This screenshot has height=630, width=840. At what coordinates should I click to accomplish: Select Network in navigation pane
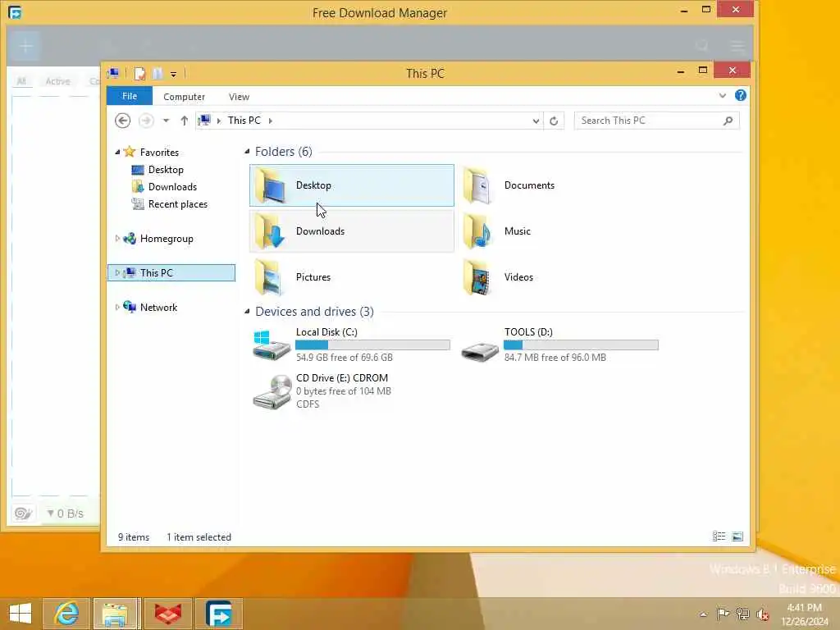pos(158,307)
